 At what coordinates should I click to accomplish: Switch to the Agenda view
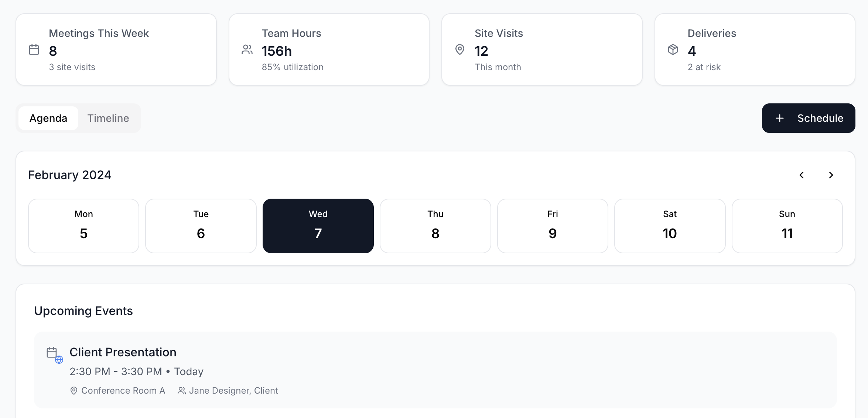point(48,118)
